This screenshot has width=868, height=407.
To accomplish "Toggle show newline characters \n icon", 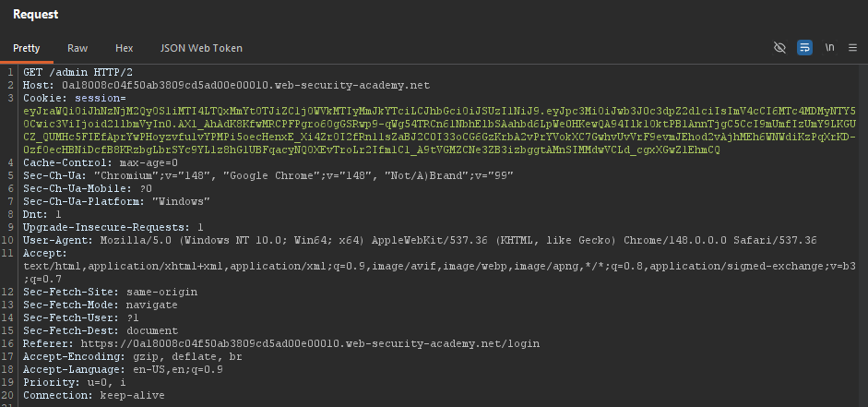I will pyautogui.click(x=829, y=48).
